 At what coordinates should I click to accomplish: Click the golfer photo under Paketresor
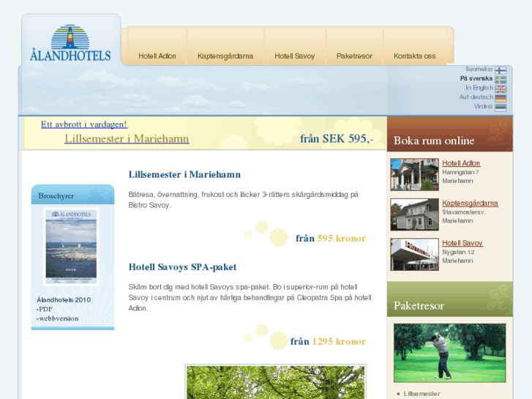pyautogui.click(x=449, y=353)
